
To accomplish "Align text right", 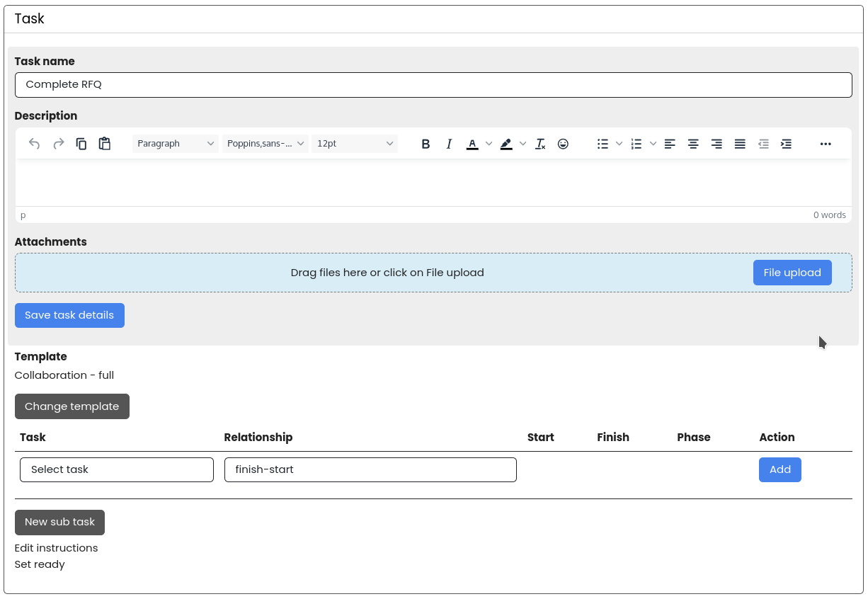I will tap(716, 144).
